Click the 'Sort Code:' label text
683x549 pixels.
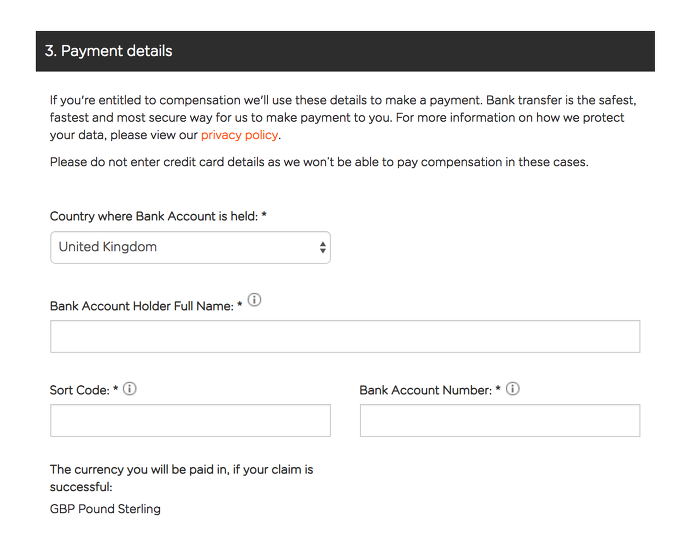click(x=80, y=390)
